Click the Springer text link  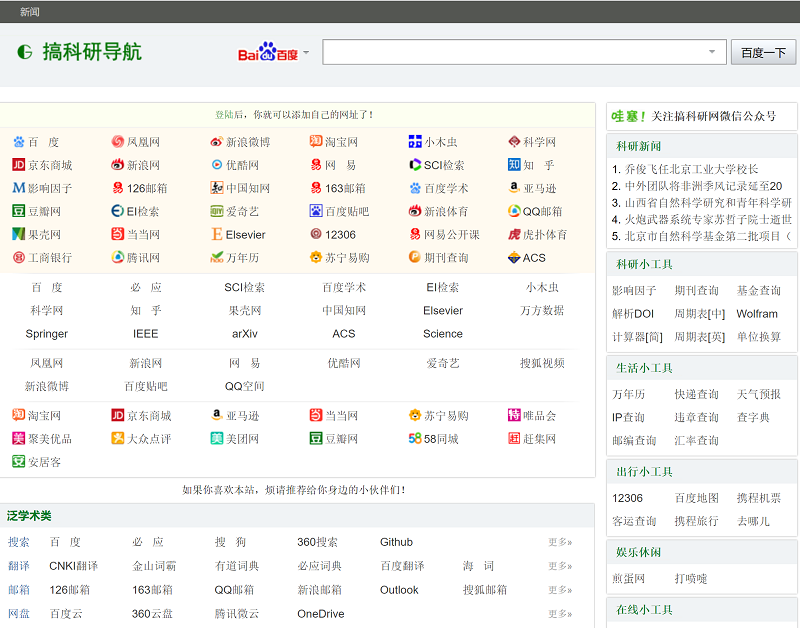pyautogui.click(x=46, y=334)
